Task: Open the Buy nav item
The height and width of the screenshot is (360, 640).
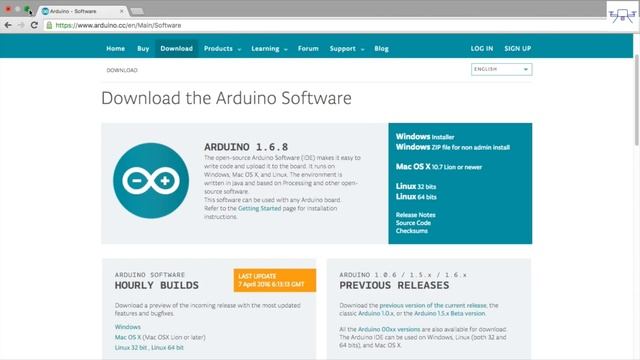Action: tap(143, 49)
